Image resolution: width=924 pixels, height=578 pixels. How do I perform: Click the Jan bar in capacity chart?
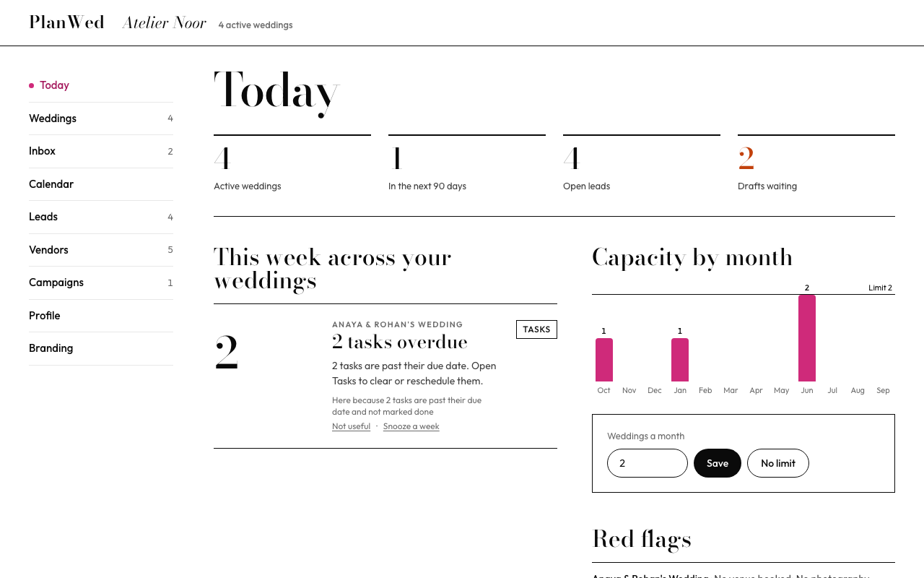click(680, 360)
